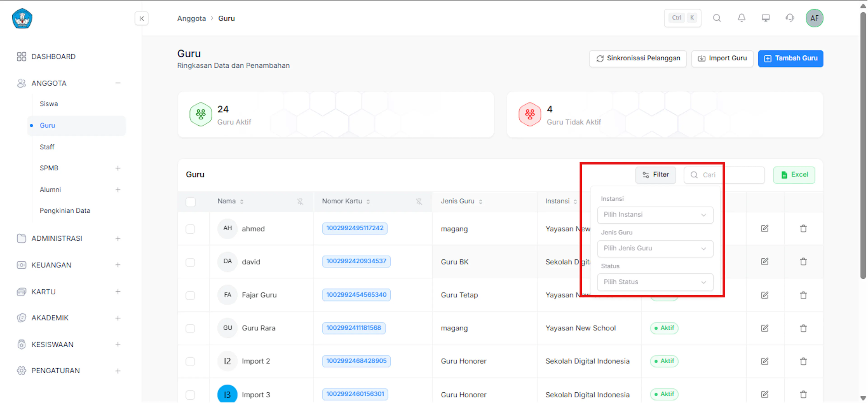The height and width of the screenshot is (403, 868).
Task: Edit the Fajar Guru row
Action: [764, 295]
